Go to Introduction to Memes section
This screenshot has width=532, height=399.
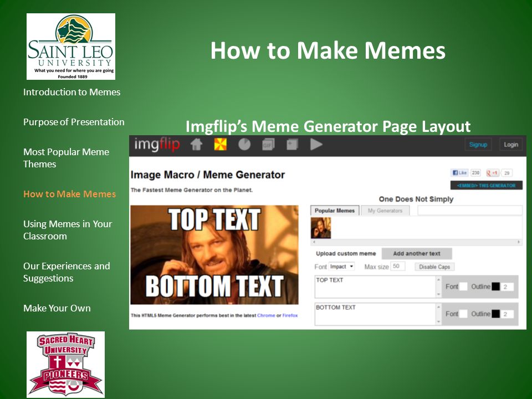pos(72,93)
